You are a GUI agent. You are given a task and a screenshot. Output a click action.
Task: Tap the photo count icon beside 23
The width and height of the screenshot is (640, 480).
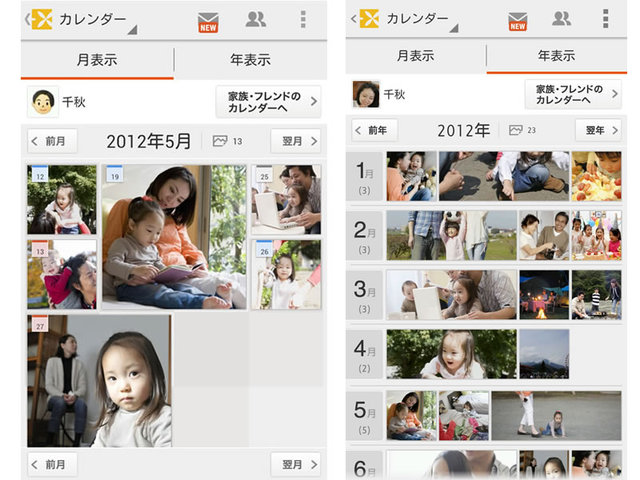point(516,130)
